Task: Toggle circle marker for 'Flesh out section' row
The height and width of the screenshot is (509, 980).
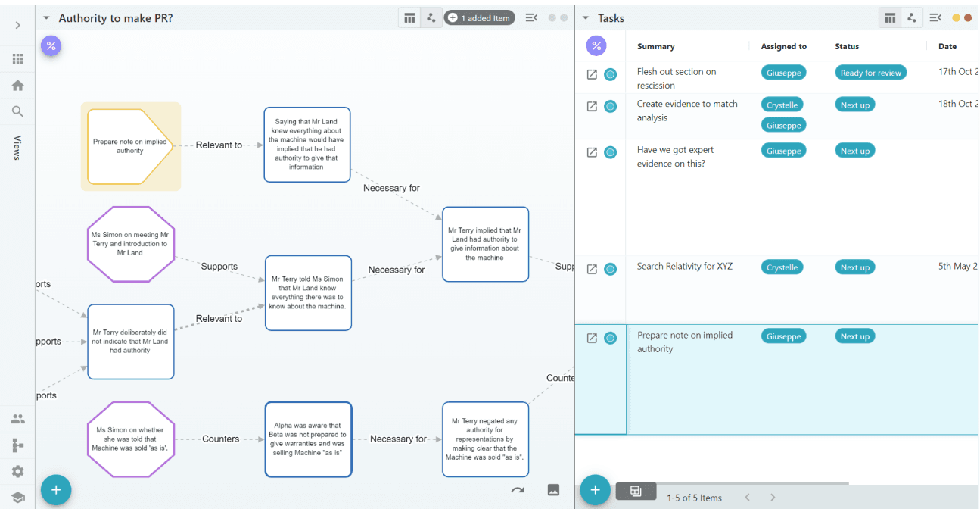Action: click(x=610, y=74)
